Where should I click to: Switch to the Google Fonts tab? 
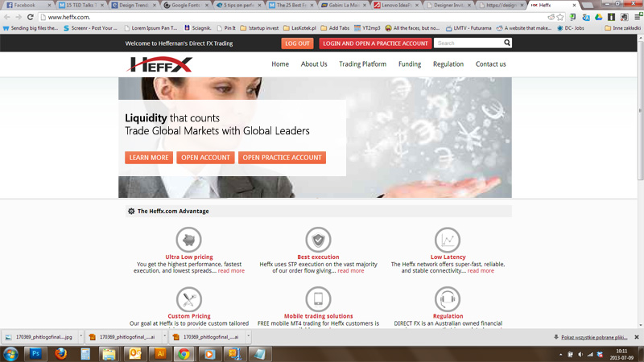186,6
